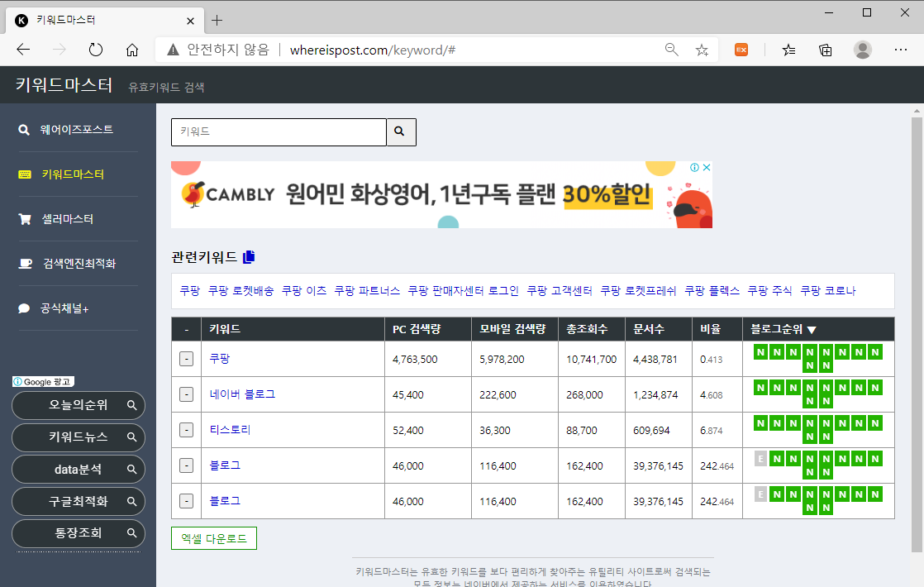Screen dimensions: 924x587
Task: Sort table by 모바일 검색량 header
Action: point(512,329)
